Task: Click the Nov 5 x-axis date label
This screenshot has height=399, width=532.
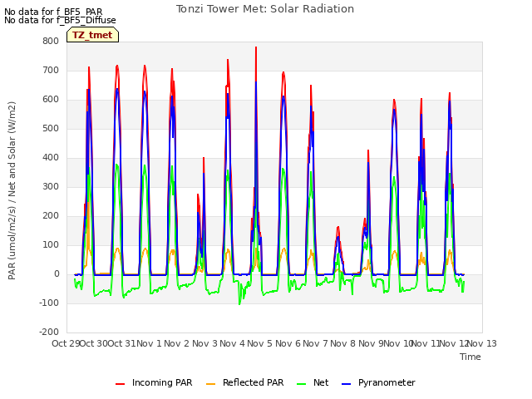Action: [x=260, y=343]
